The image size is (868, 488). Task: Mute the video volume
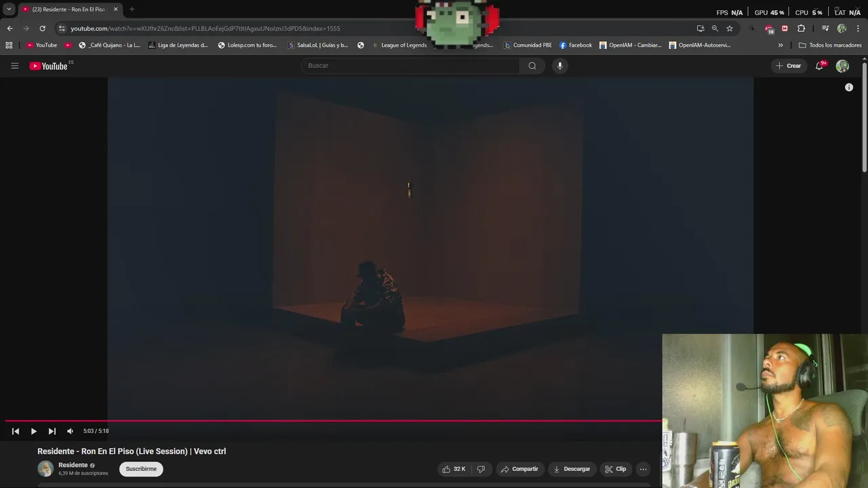click(x=70, y=431)
